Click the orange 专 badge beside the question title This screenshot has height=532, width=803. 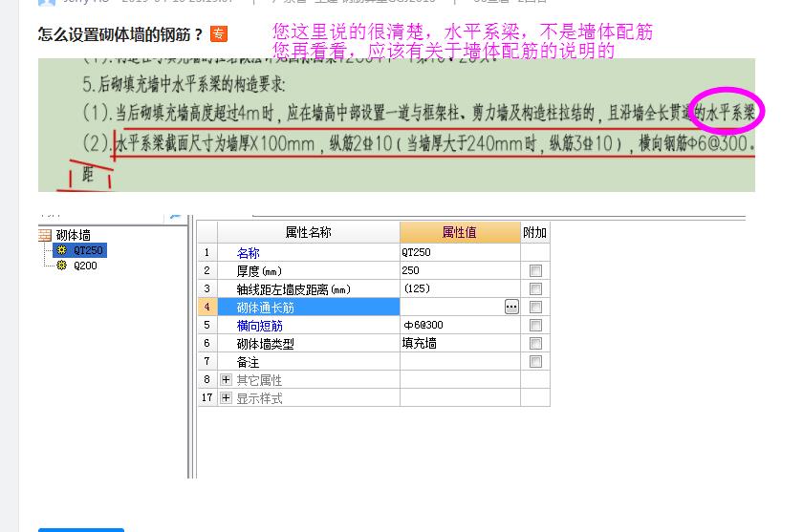click(x=219, y=33)
